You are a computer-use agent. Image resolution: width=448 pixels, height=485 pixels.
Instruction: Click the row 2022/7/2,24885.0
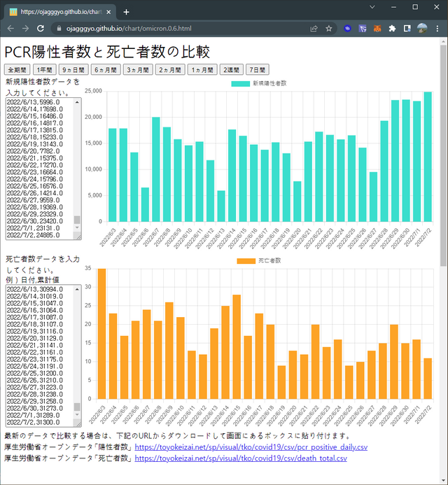[34, 235]
